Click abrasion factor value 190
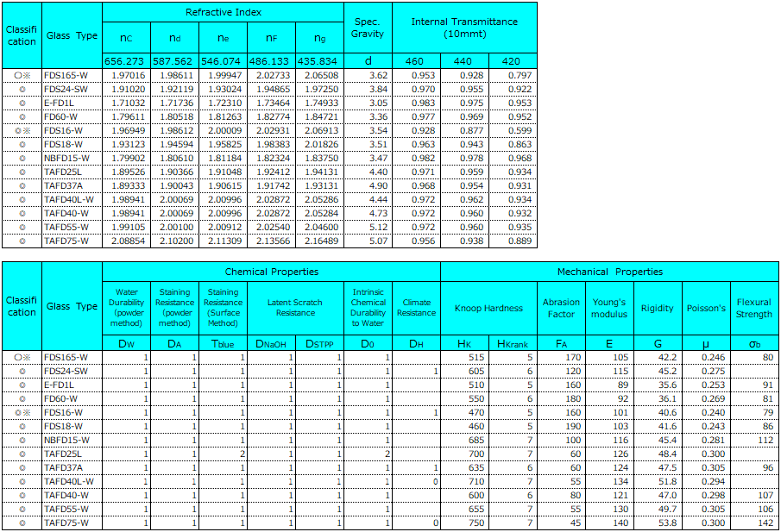Viewport: 781px width, 532px height. pos(573,427)
